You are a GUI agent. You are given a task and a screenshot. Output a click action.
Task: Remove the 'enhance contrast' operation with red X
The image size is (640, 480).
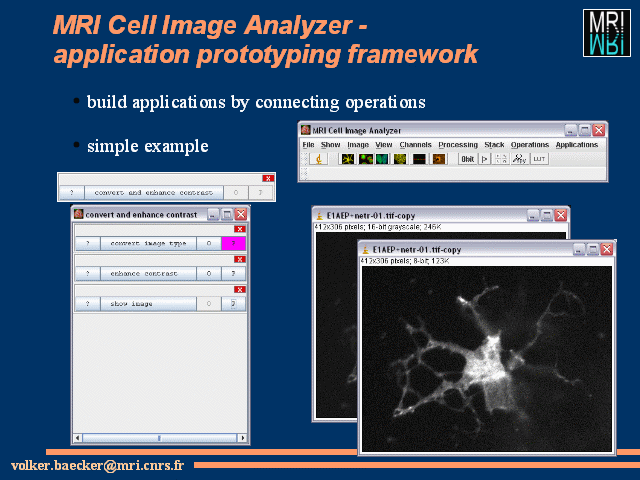(240, 260)
